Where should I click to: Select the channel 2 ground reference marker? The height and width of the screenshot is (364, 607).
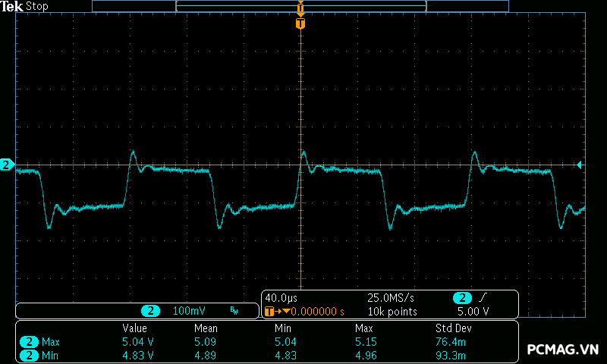7,165
